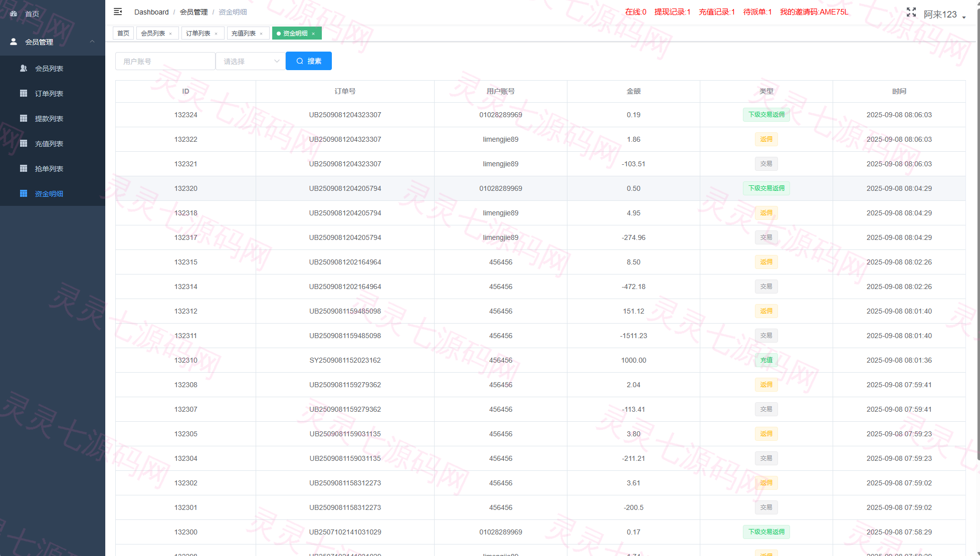Focus the 用户账号 search field
This screenshot has width=980, height=556.
click(165, 61)
